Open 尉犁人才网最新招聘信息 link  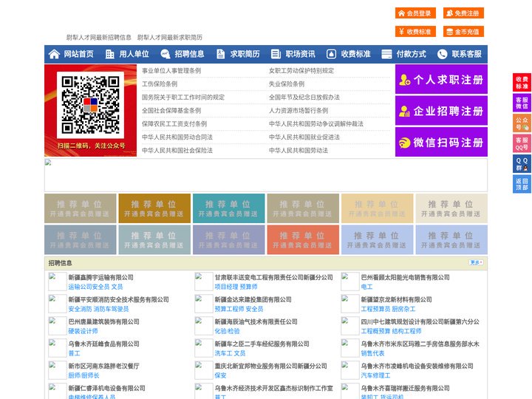click(99, 38)
